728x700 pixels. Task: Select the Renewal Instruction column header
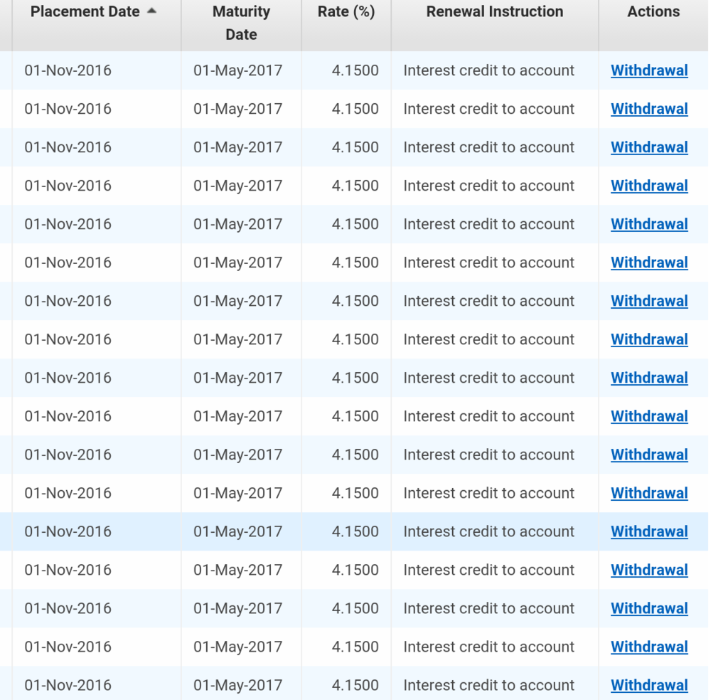[x=494, y=12]
